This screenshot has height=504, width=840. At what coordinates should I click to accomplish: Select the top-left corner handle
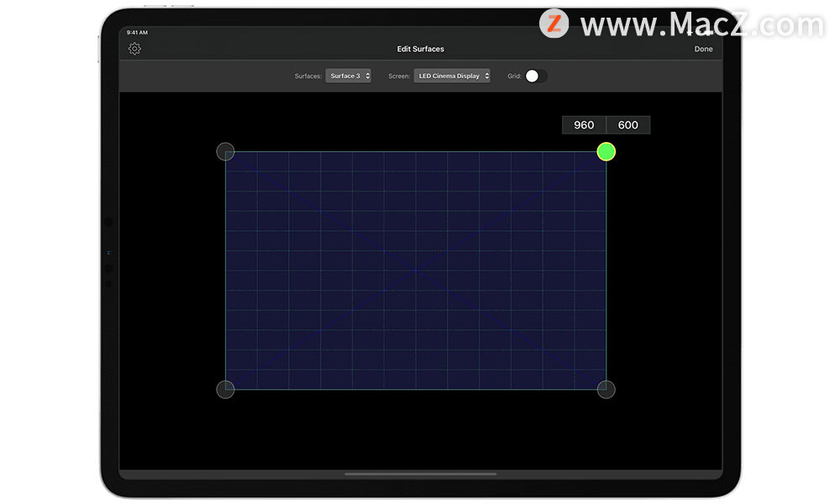click(x=225, y=151)
